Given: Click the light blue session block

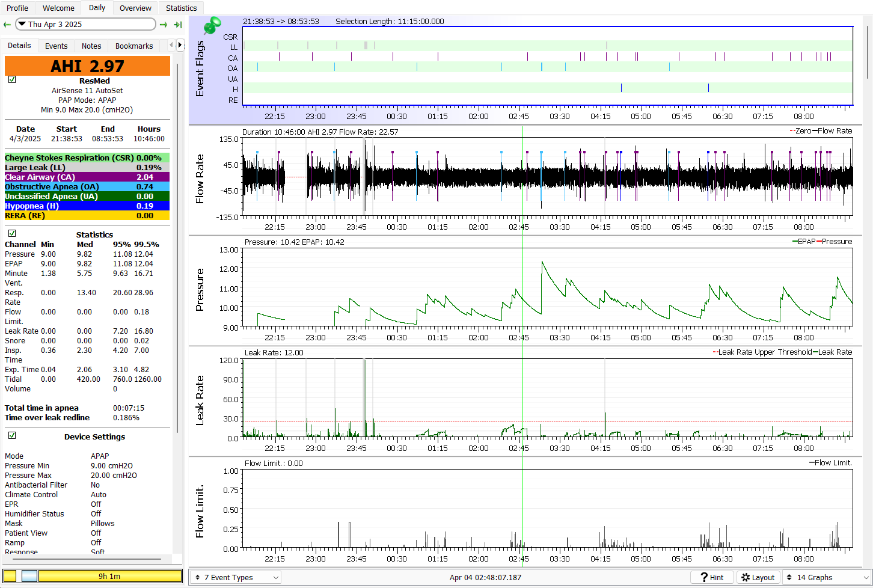Looking at the screenshot, I should [29, 576].
